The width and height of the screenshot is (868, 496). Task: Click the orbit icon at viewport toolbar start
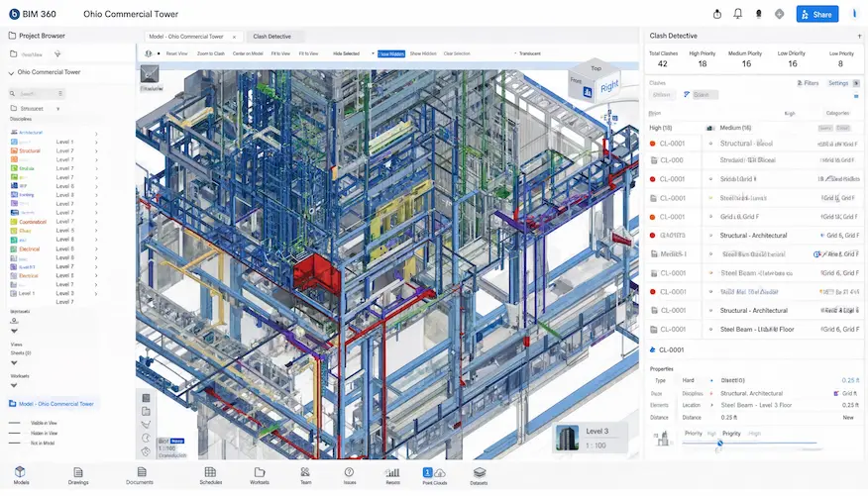click(149, 53)
